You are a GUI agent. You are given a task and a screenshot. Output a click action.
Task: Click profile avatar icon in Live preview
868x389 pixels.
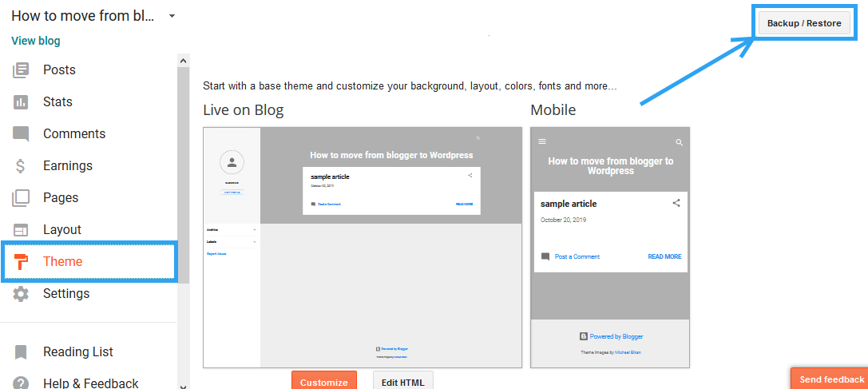tap(232, 162)
